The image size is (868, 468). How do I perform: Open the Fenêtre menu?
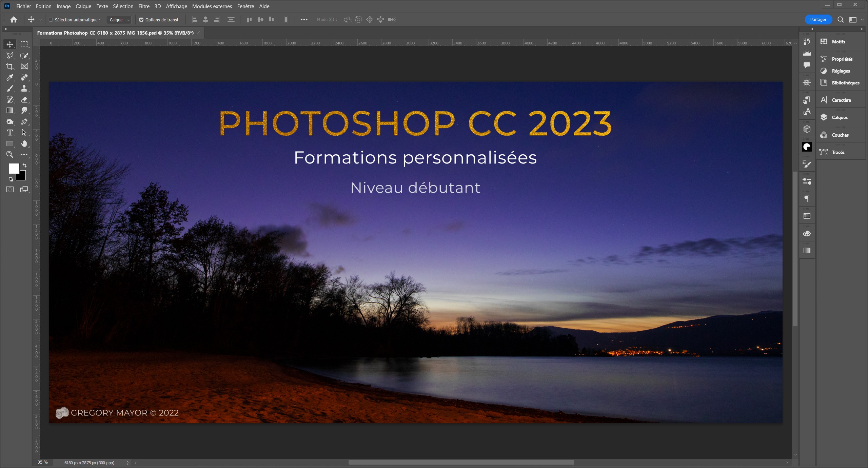click(245, 6)
